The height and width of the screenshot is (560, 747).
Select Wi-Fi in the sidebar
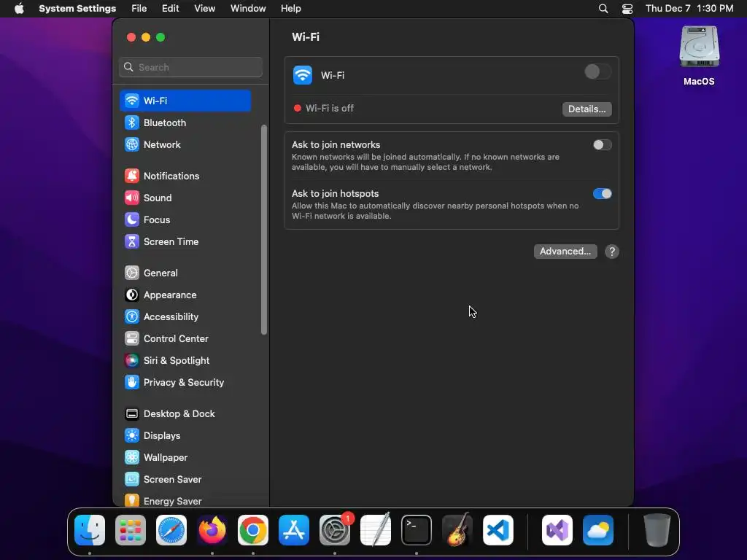coord(185,101)
